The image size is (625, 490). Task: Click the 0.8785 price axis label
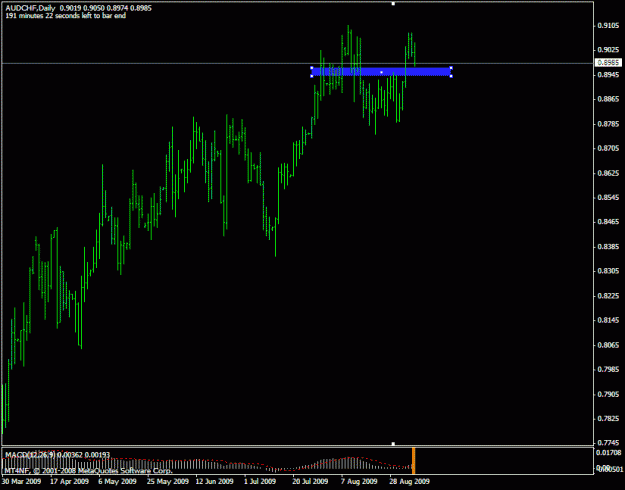pos(608,124)
